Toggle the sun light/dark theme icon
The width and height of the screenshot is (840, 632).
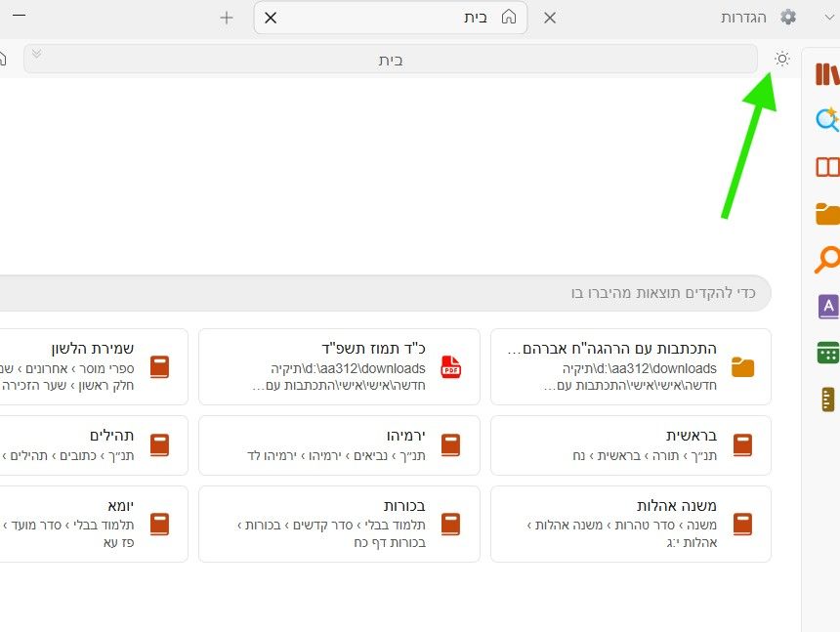click(x=782, y=59)
